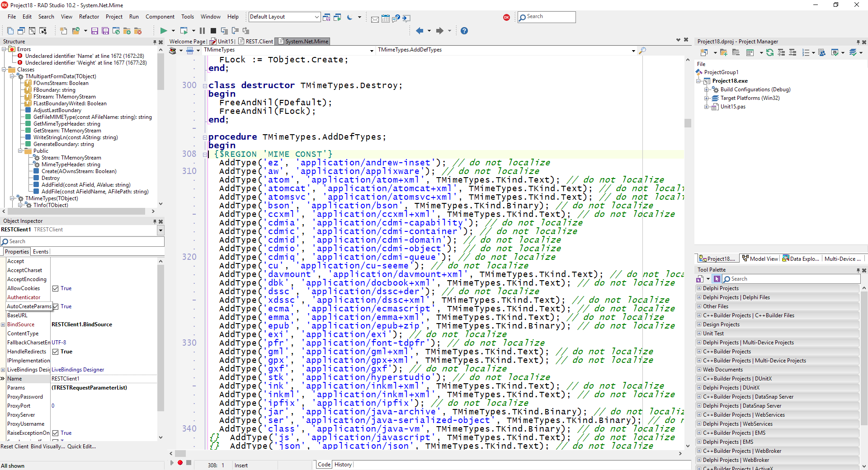Image resolution: width=868 pixels, height=470 pixels.
Task: Open the Tools menu
Action: (187, 17)
